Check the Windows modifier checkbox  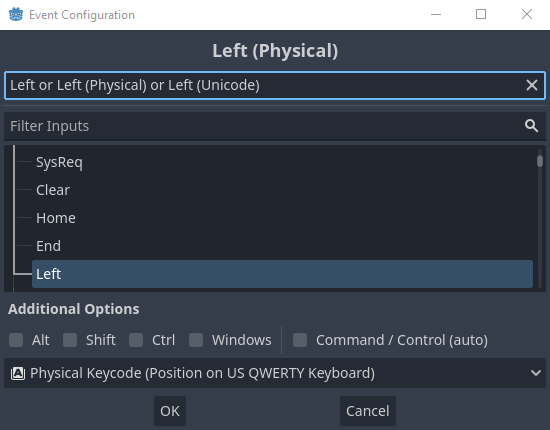coord(196,340)
